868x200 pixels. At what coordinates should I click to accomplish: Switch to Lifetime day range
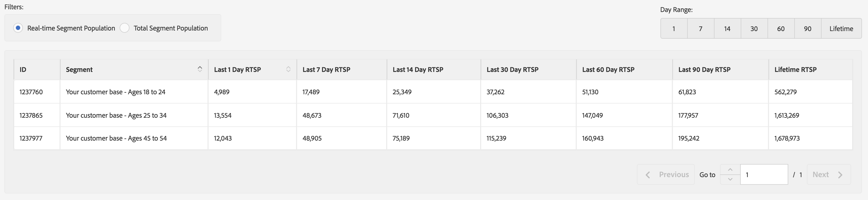[841, 29]
